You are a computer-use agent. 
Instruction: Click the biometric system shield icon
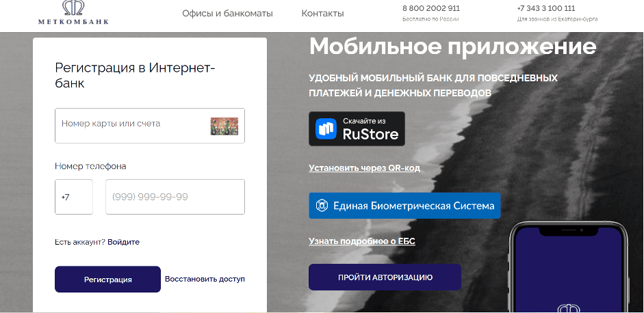[x=322, y=206]
